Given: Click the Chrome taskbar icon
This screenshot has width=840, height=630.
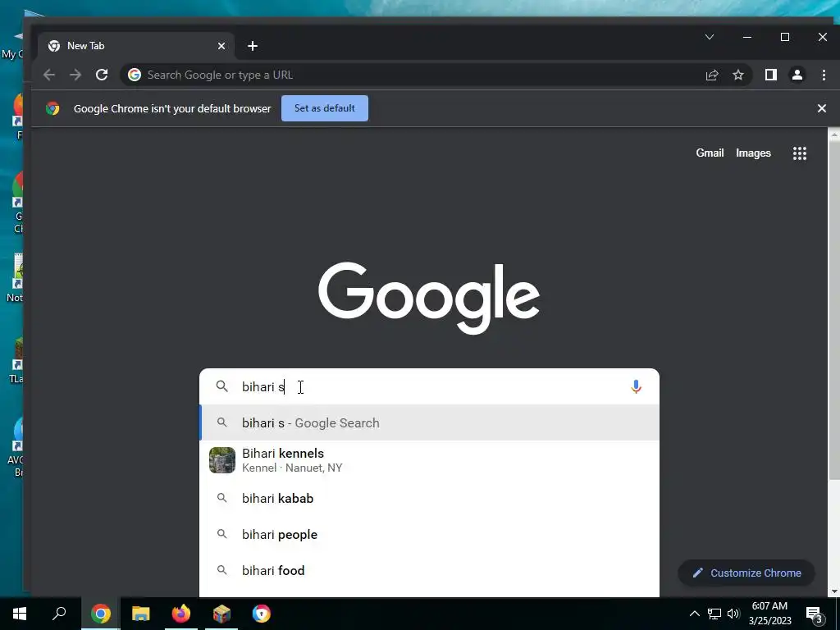Looking at the screenshot, I should tap(101, 614).
